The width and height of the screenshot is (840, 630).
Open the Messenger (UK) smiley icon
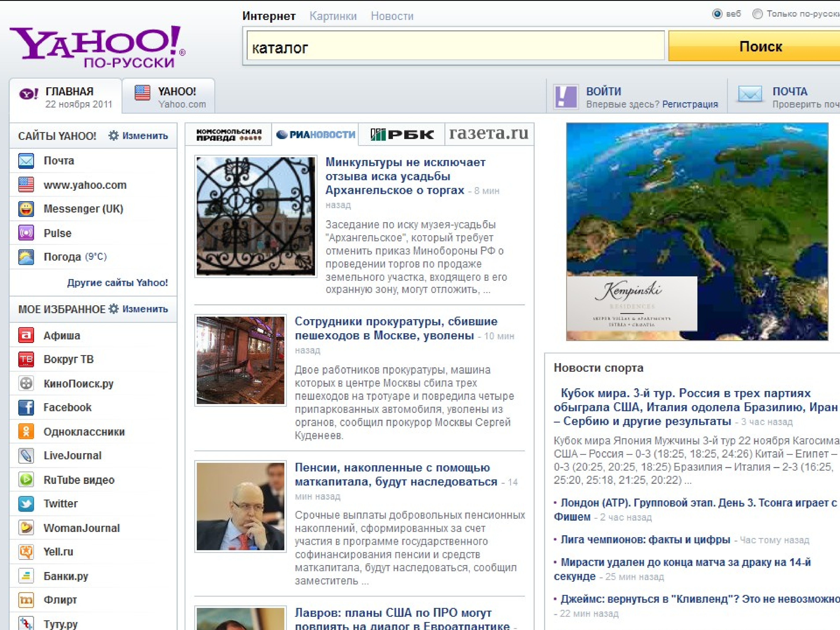pyautogui.click(x=26, y=209)
